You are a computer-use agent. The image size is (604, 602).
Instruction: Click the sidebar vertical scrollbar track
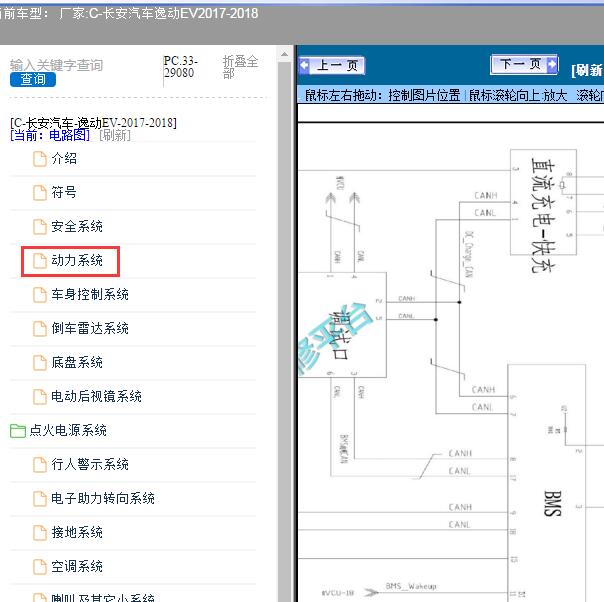[284, 331]
